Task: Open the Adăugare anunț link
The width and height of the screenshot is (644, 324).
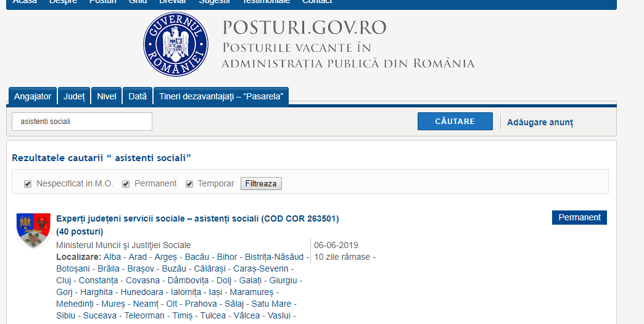Action: coord(540,122)
